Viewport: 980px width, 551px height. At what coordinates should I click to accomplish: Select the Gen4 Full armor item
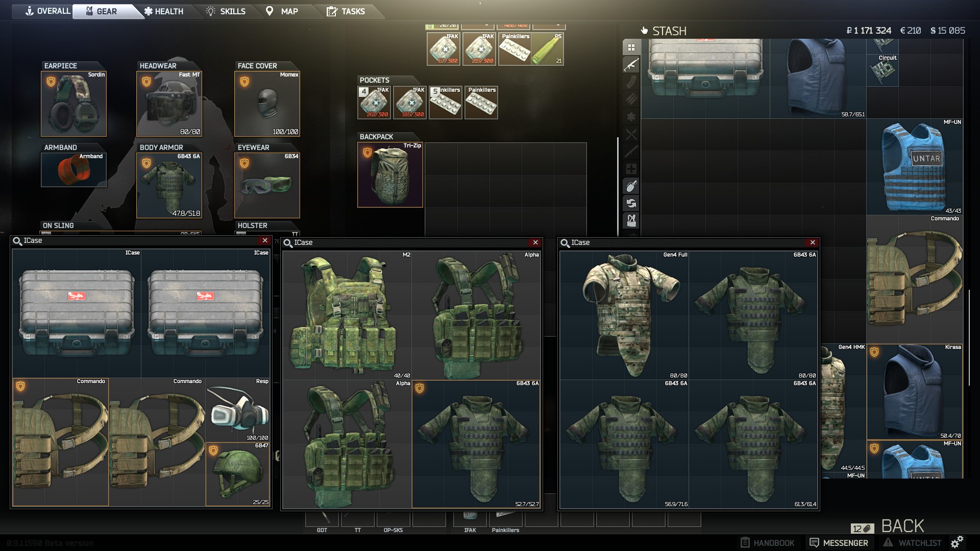pos(624,315)
